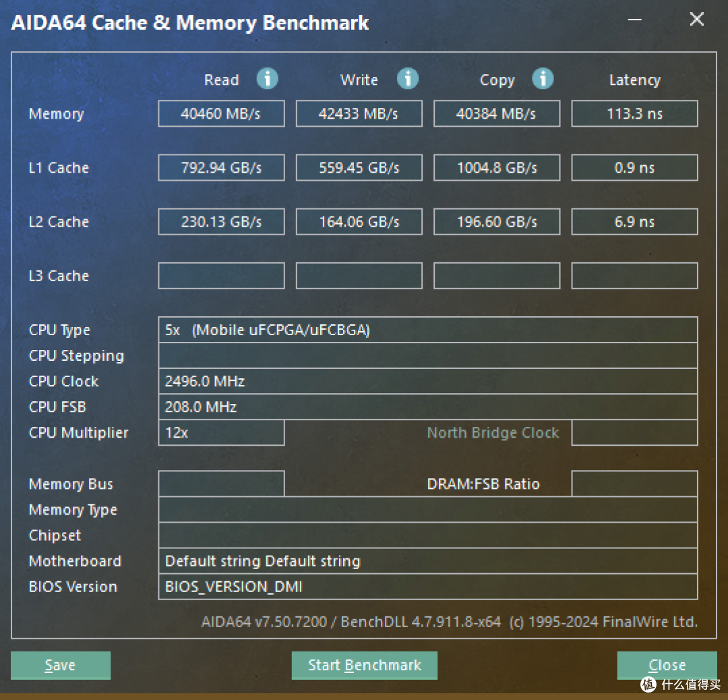Click the Motherboard field Default string
Image resolution: width=728 pixels, height=700 pixels.
tap(427, 561)
